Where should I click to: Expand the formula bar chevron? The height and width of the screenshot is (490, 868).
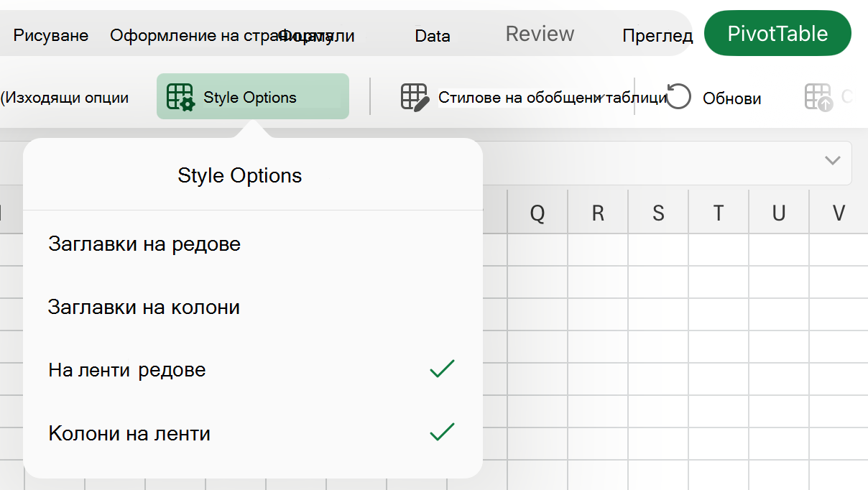[833, 160]
